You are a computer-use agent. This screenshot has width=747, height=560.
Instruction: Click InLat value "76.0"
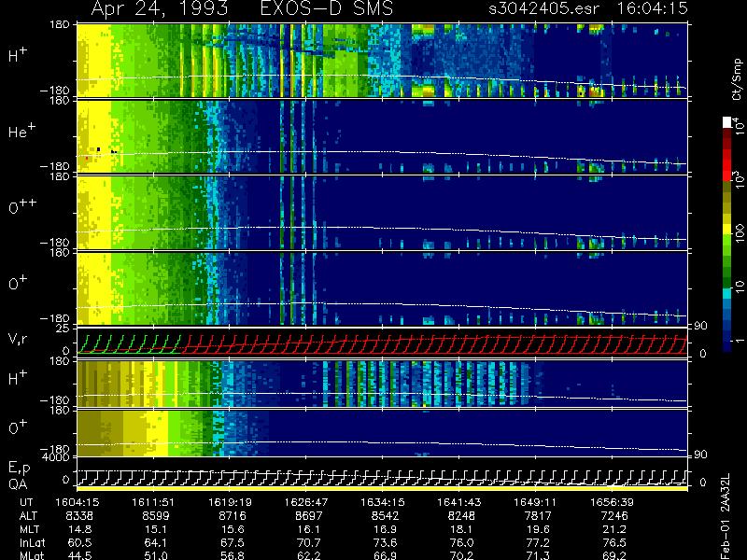(x=461, y=542)
